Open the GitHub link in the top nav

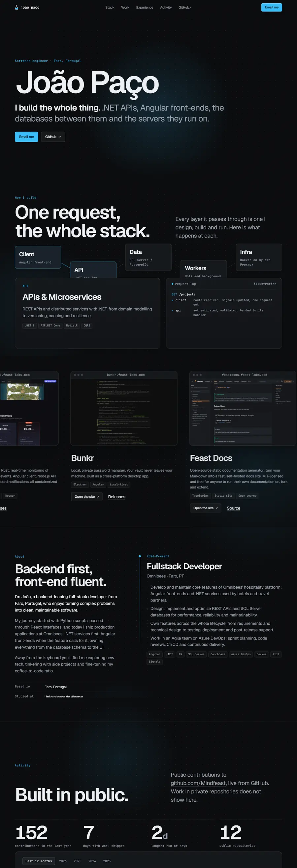(185, 7)
